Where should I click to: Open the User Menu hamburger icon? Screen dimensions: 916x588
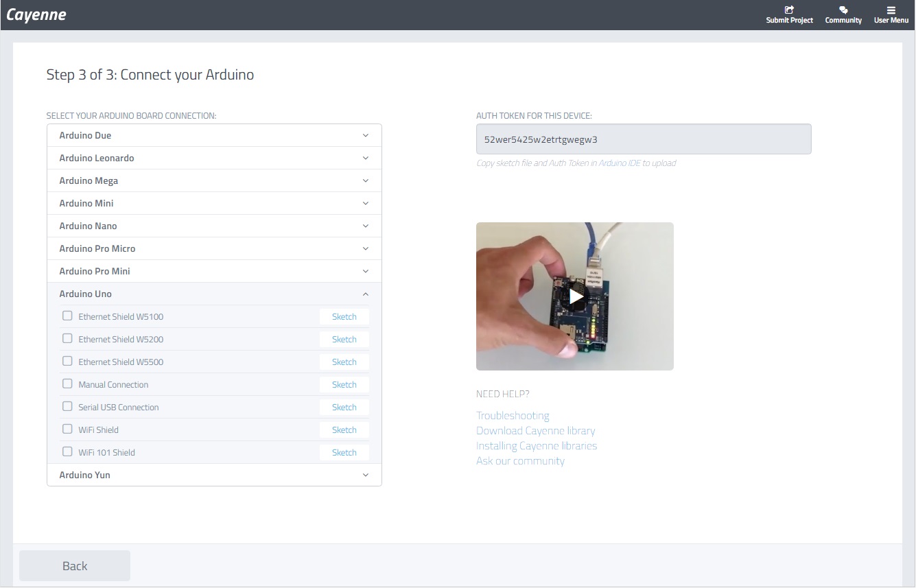pyautogui.click(x=891, y=10)
